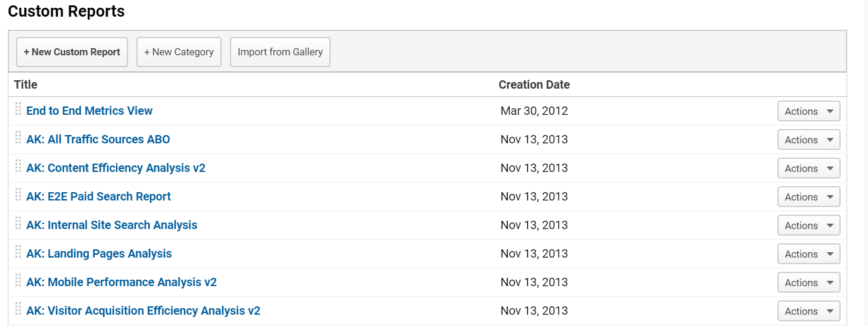Screen dimensions: 868x326
Task: Open Actions dropdown for End to End Metrics View
Action: 808,111
